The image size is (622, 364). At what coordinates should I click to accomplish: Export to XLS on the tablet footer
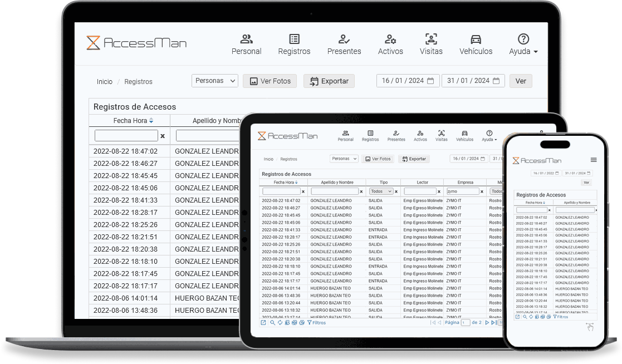pos(287,323)
